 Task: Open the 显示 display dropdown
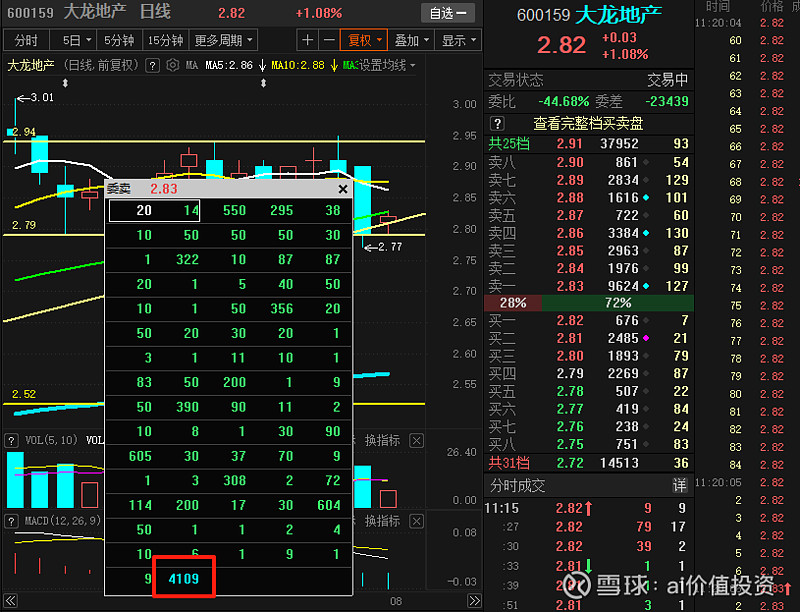[458, 40]
